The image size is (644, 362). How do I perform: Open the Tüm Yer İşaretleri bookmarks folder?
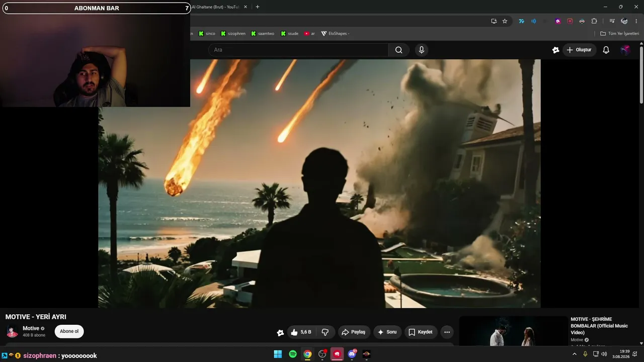pyautogui.click(x=619, y=34)
